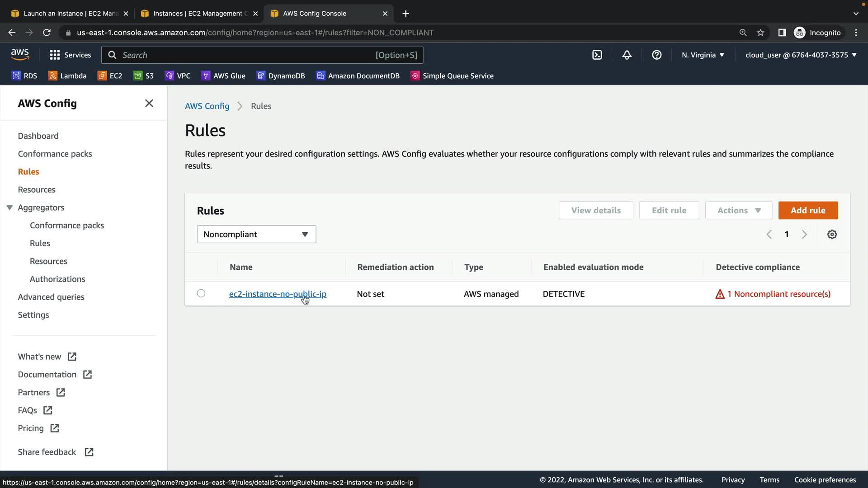Go to Dashboard in the sidebar

(38, 136)
